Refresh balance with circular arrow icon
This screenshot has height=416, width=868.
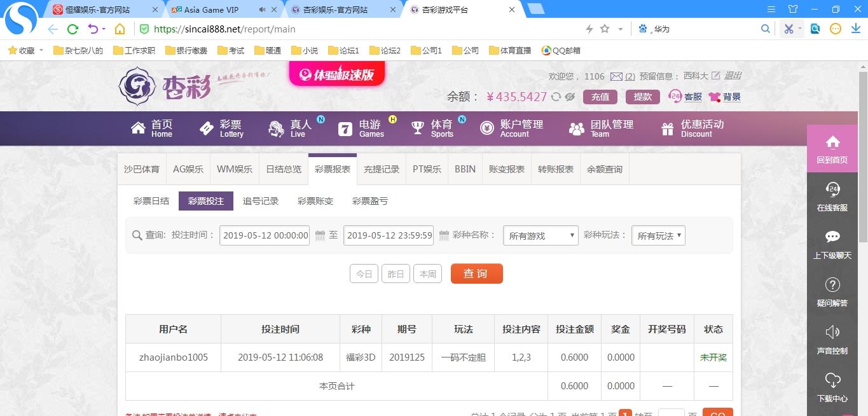556,97
